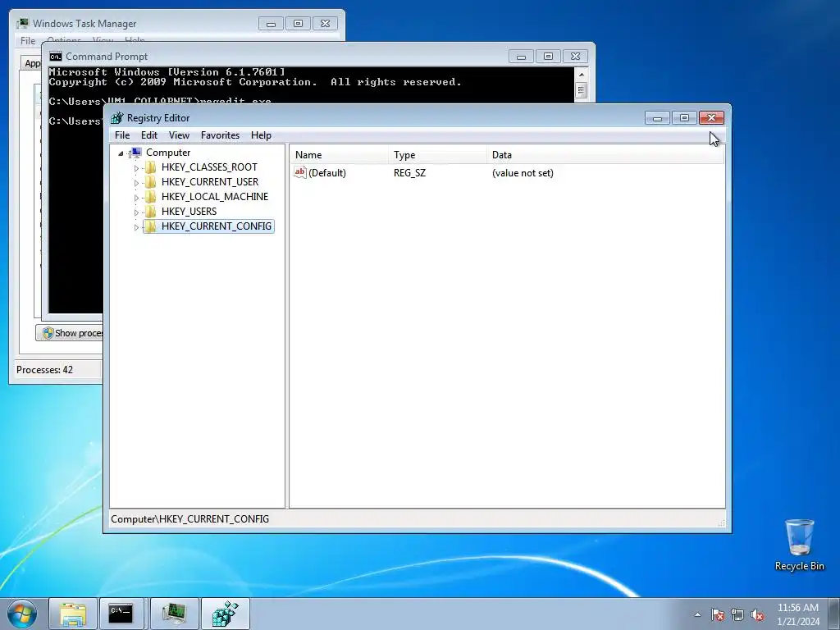Open the Favorites menu in Registry Editor

pos(220,135)
